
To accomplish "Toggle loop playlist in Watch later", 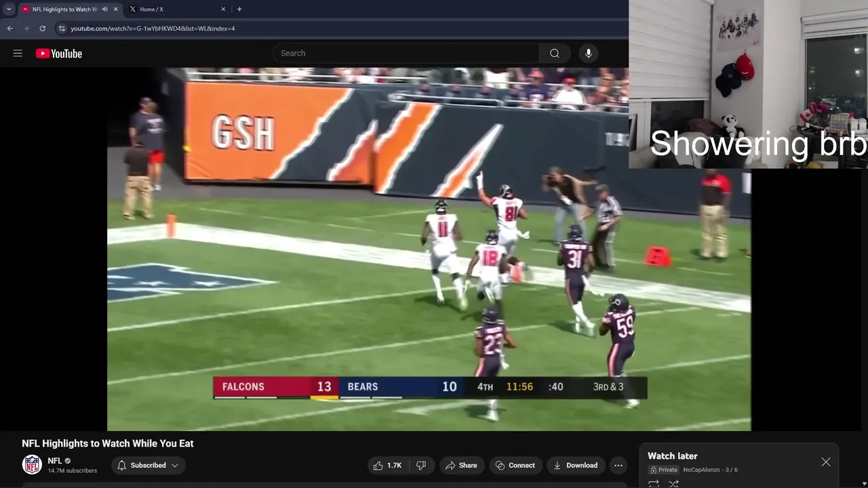I will coord(654,483).
